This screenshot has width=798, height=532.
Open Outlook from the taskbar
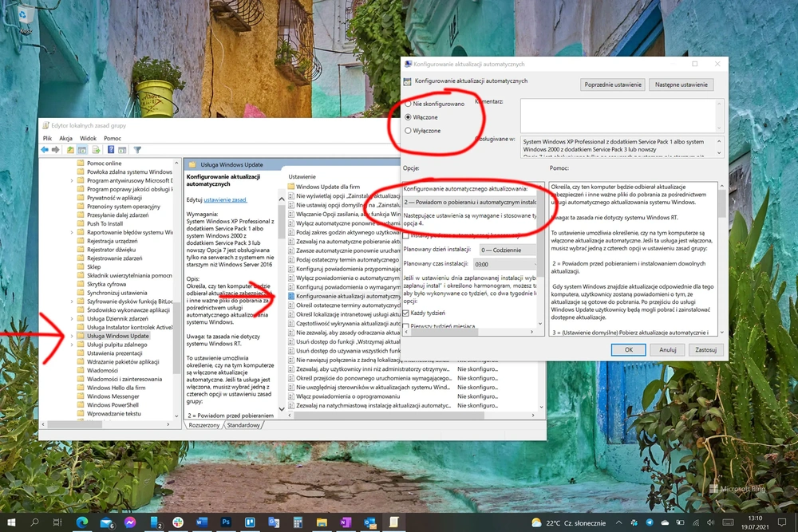[370, 522]
